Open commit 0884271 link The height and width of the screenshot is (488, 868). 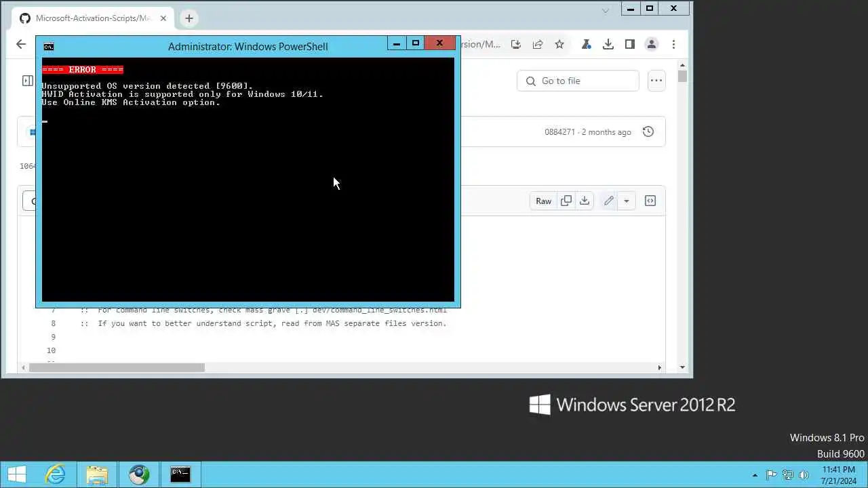[x=559, y=132]
